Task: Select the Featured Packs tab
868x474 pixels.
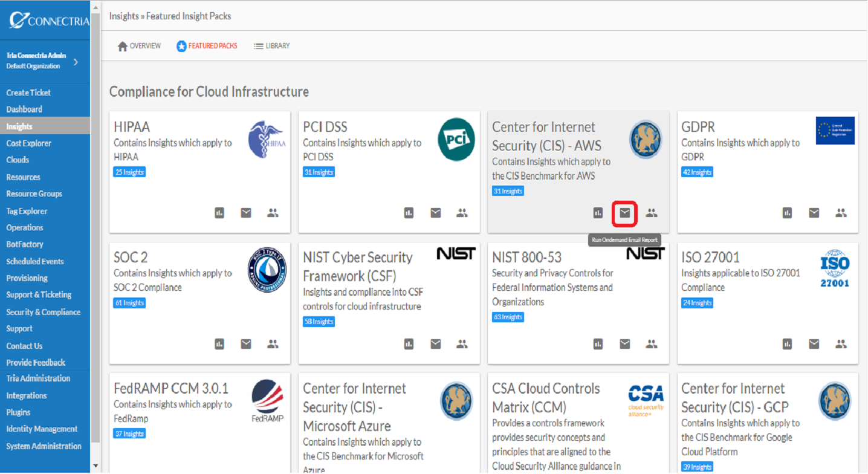Action: coord(207,46)
